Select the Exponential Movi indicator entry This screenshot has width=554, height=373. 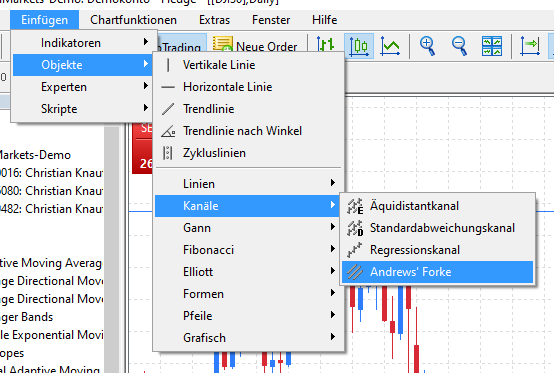click(52, 335)
